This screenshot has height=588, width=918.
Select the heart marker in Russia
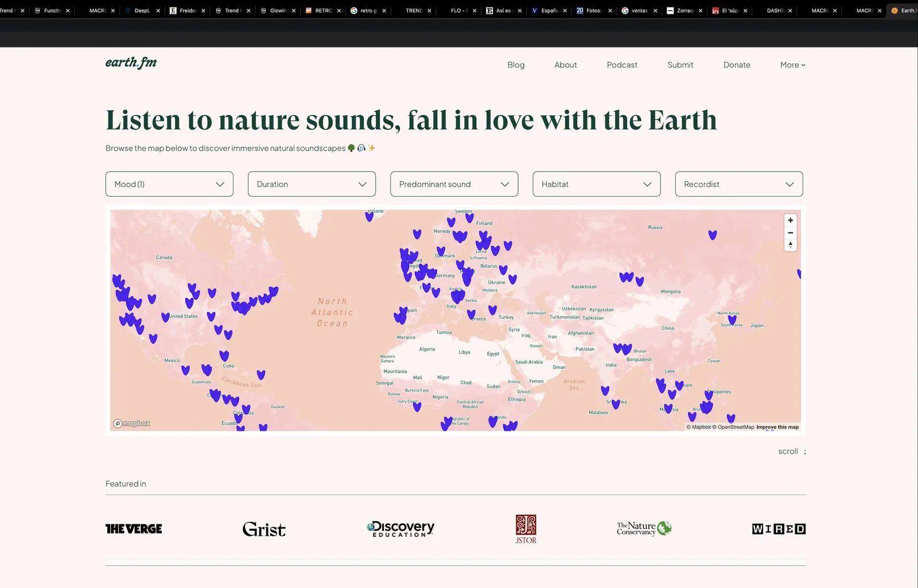tap(712, 235)
